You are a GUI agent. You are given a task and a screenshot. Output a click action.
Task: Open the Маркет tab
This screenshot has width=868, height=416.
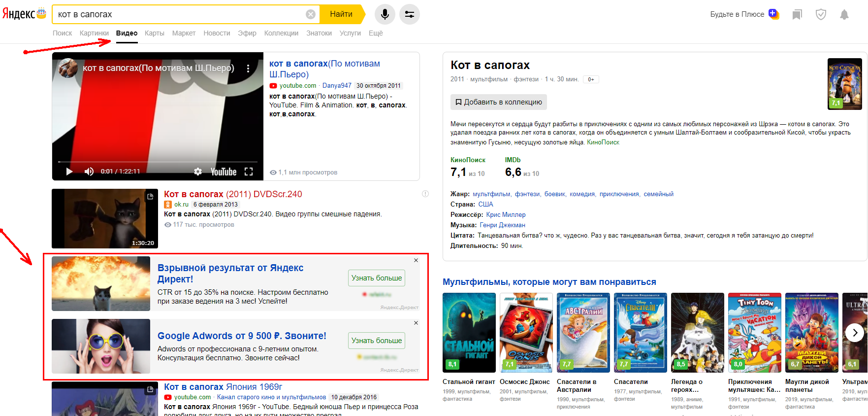click(x=184, y=33)
